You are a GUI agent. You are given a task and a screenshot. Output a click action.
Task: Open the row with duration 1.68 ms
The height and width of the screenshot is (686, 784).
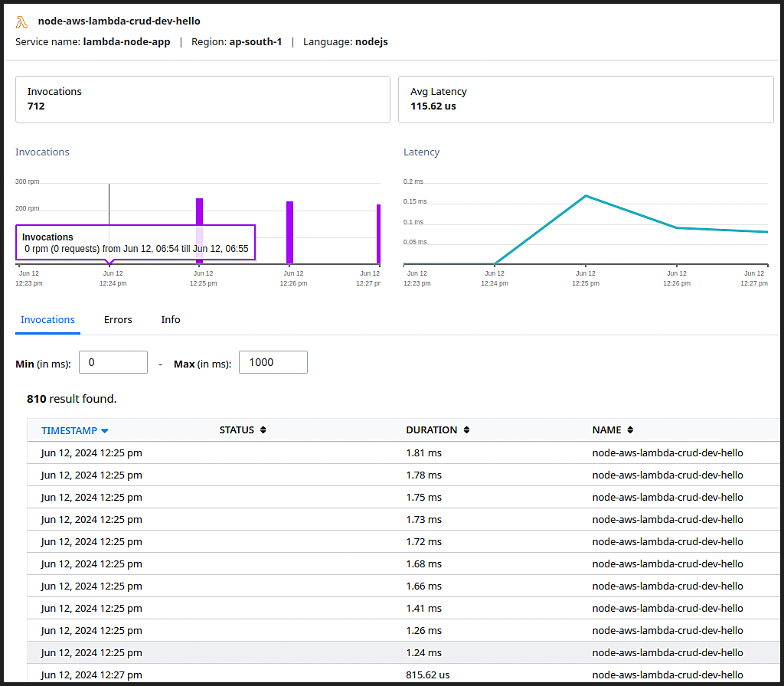[x=403, y=564]
